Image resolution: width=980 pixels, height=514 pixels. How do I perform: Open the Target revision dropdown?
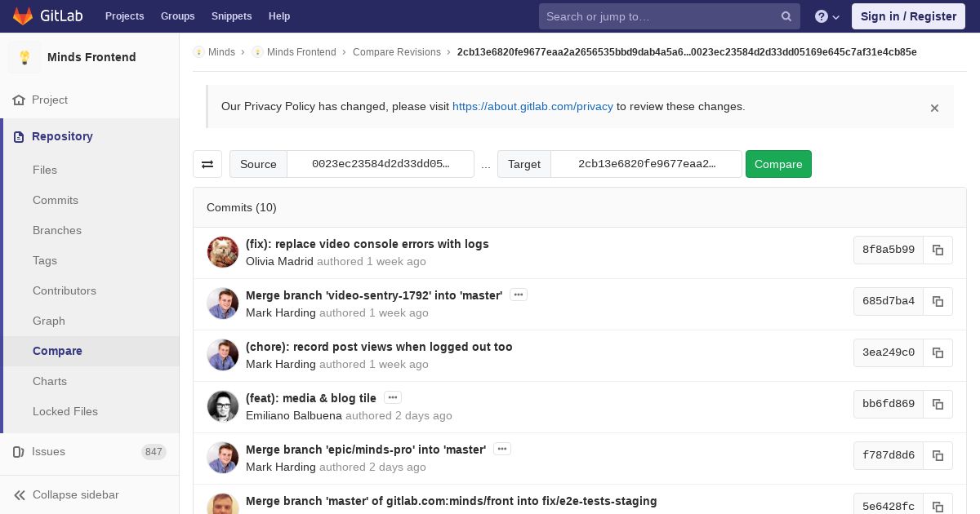click(x=647, y=164)
